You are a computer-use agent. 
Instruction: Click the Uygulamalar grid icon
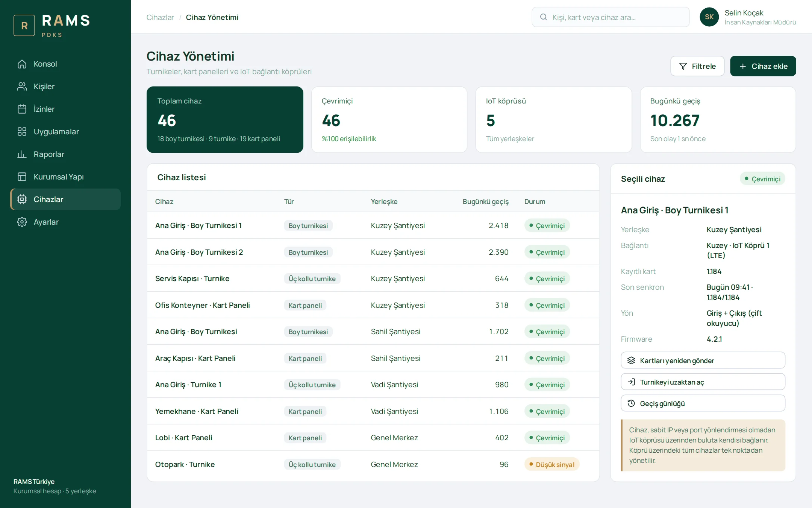22,132
